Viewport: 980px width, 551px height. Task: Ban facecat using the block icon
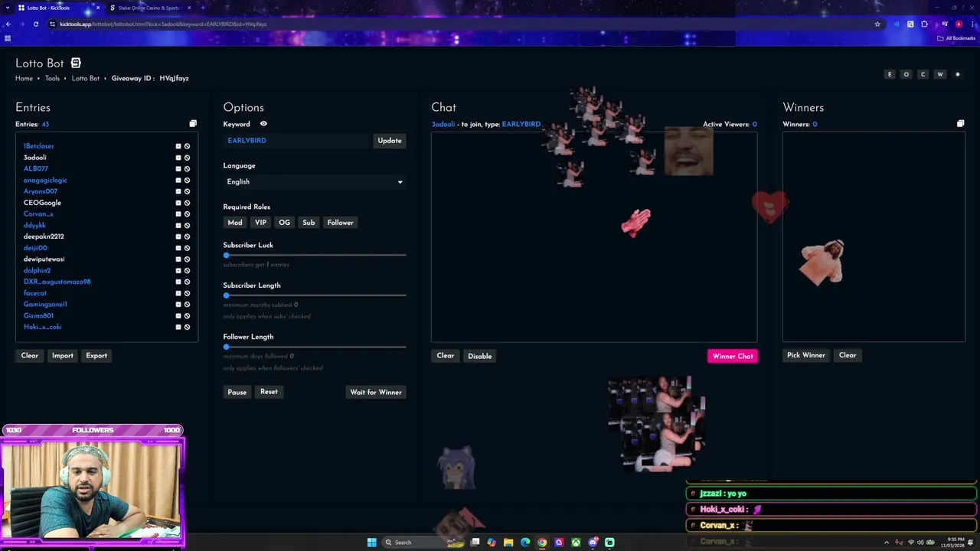pyautogui.click(x=187, y=293)
